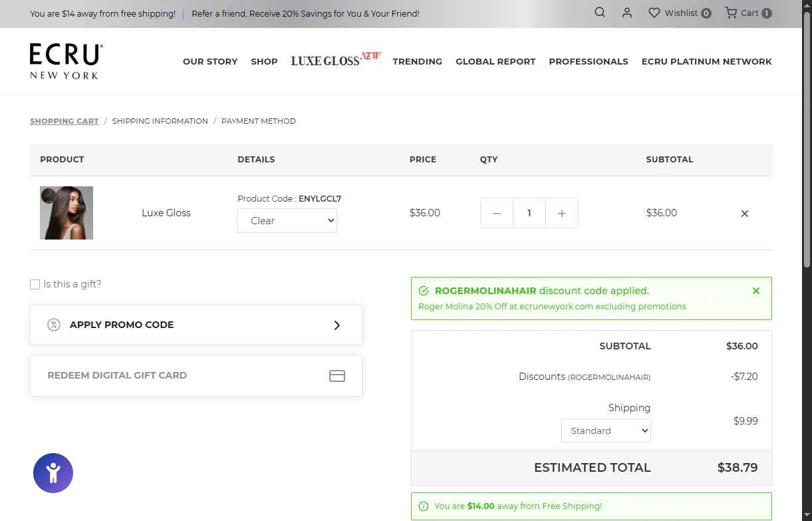Go to Shipping Information step

pyautogui.click(x=160, y=121)
